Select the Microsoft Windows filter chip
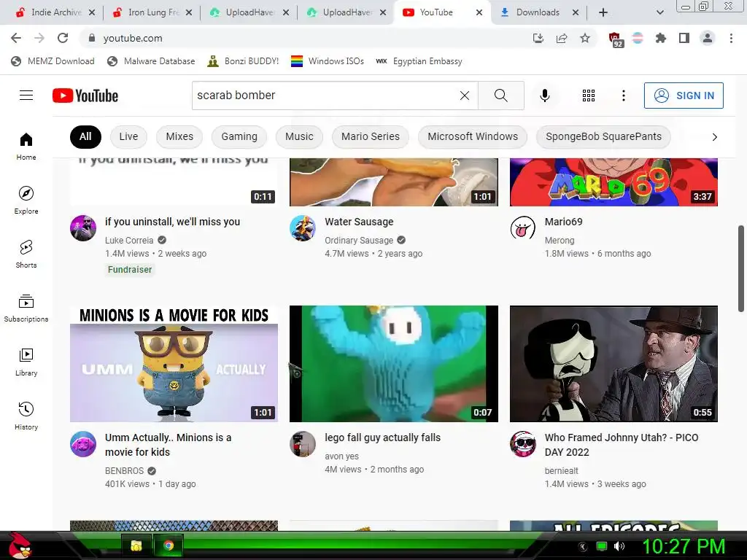Screen dimensions: 747x560 click(473, 136)
